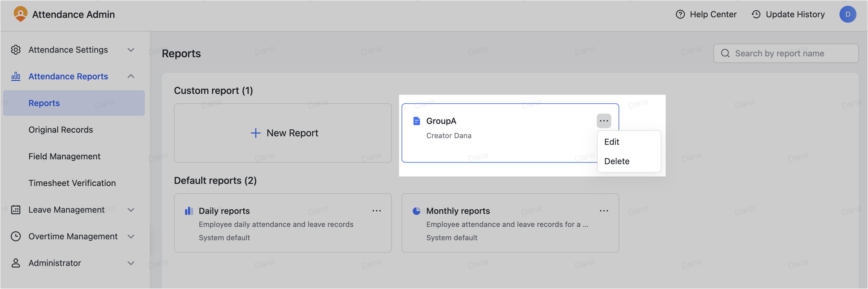The image size is (868, 289).
Task: Select Edit in the context menu
Action: pos(612,142)
